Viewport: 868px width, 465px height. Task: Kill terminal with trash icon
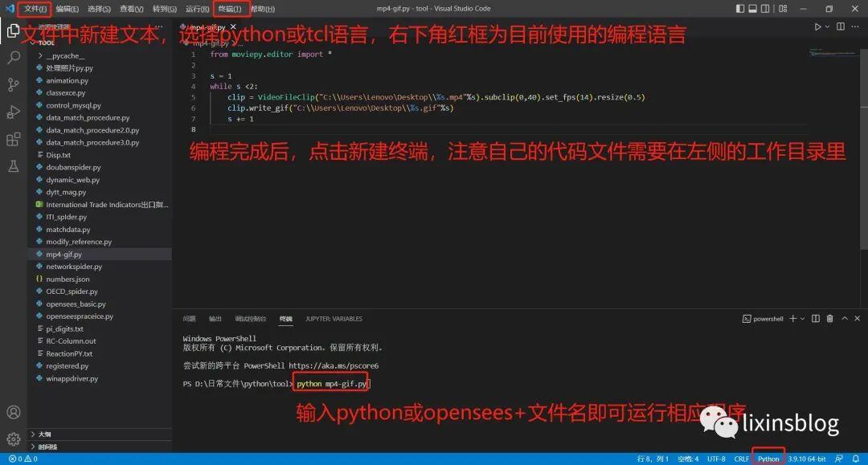coord(829,319)
